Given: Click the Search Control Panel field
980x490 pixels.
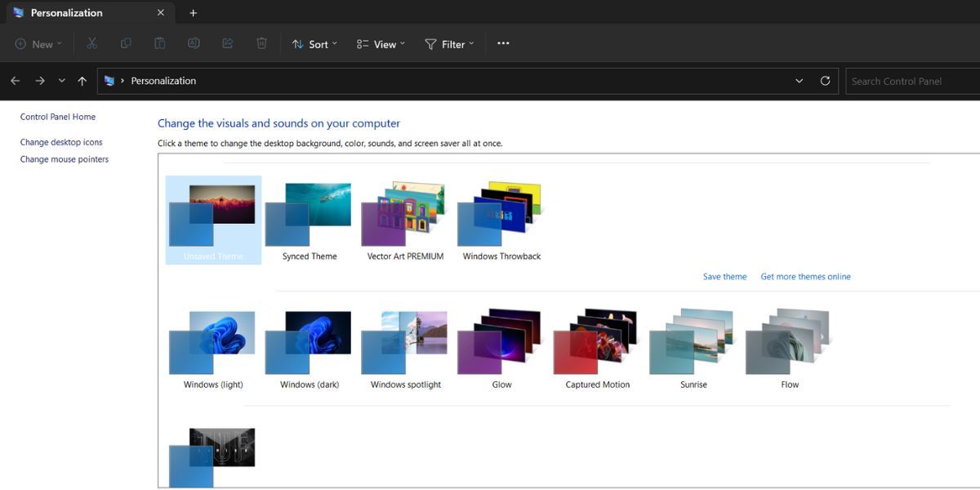Looking at the screenshot, I should pos(912,81).
